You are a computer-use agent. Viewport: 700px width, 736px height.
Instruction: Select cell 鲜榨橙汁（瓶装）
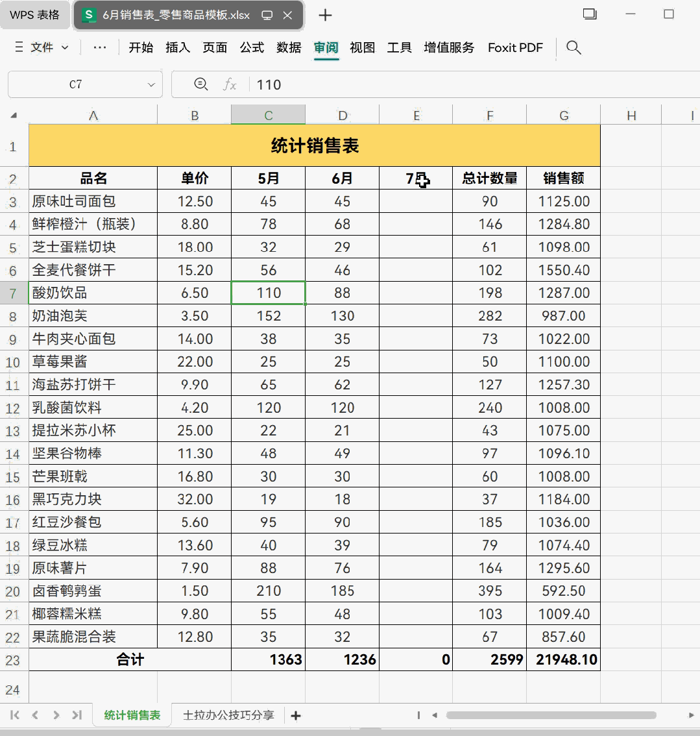[x=93, y=224]
